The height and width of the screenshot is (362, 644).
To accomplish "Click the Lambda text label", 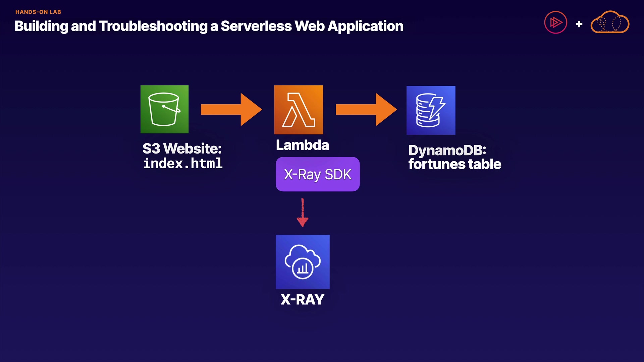I will pos(302,145).
